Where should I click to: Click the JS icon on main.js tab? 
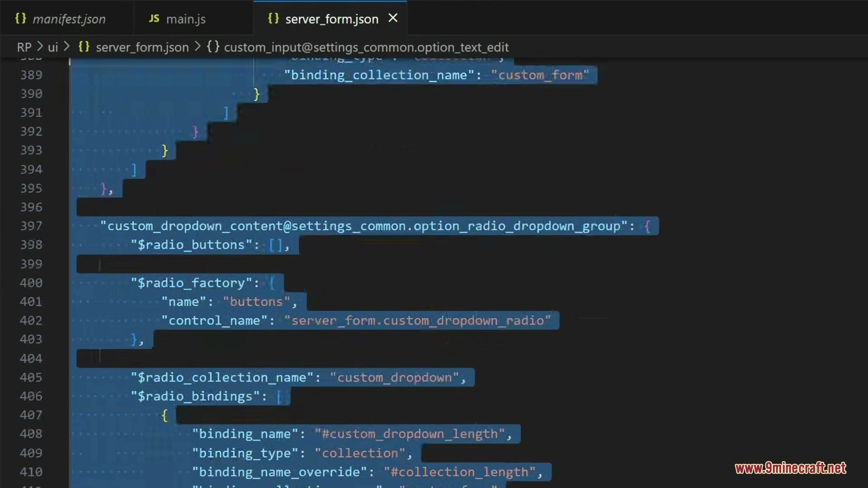(x=154, y=19)
